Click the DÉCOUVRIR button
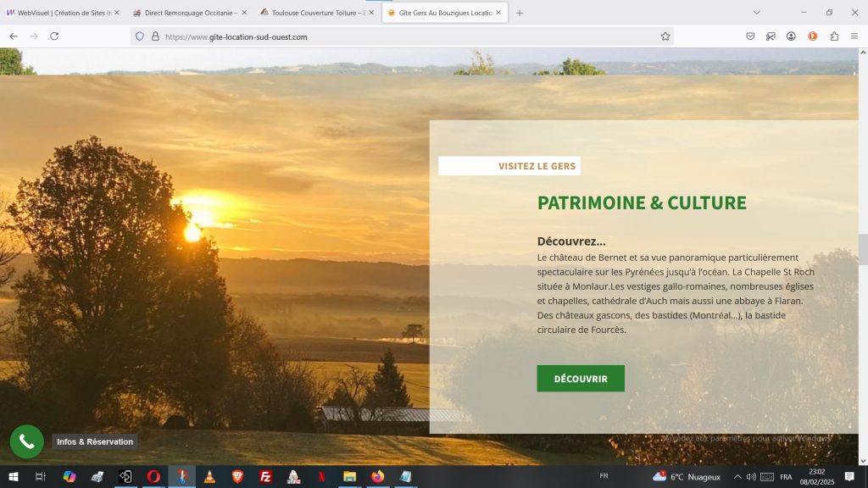 581,379
